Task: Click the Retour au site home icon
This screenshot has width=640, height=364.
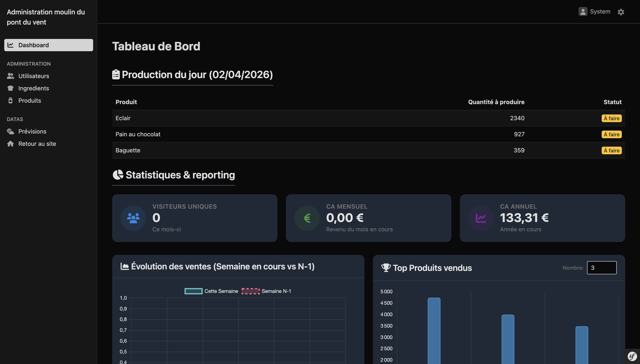Action: [x=10, y=144]
